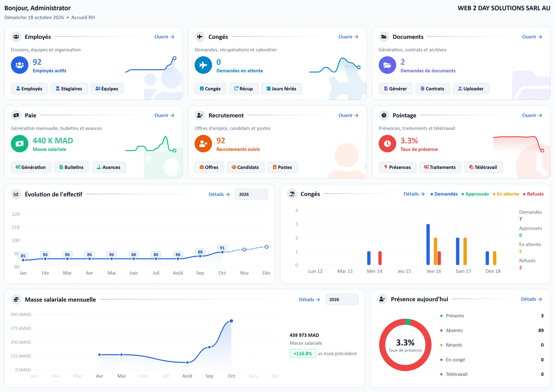Click the Documents folder header icon

point(384,37)
